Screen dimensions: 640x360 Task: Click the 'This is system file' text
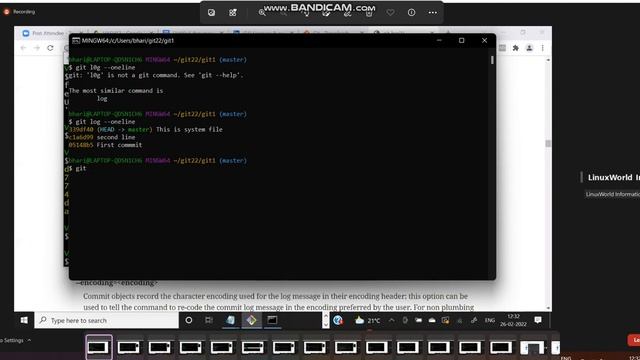(189, 129)
